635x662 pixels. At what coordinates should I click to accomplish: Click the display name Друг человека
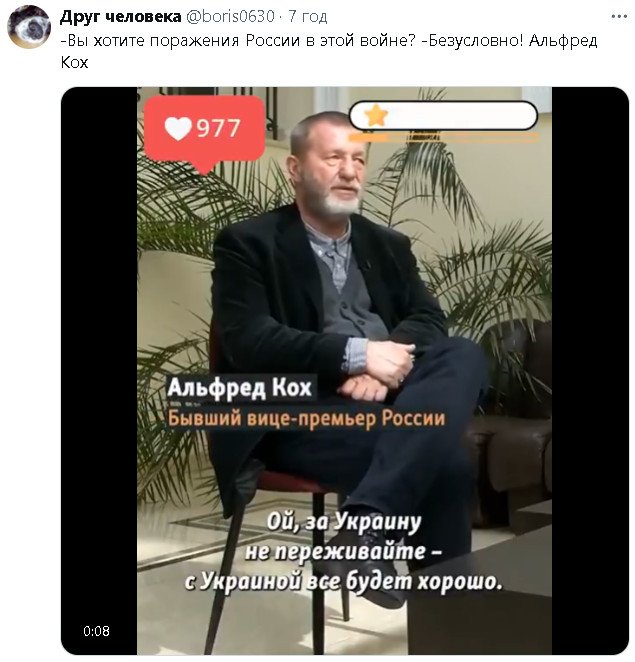tap(120, 16)
